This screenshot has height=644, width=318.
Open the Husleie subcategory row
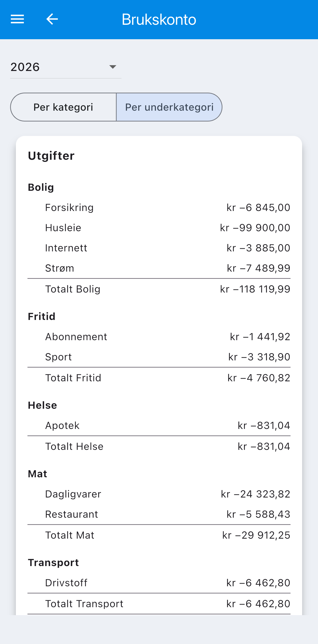coord(159,228)
